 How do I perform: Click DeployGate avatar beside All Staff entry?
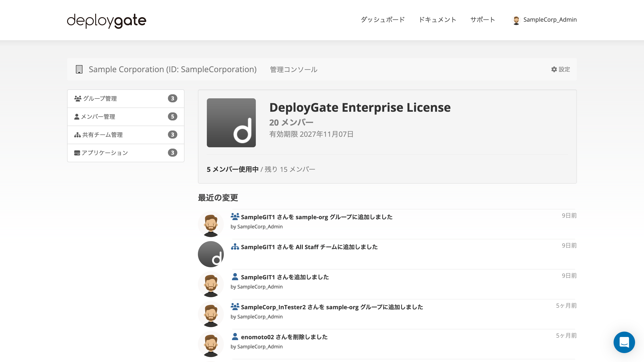click(211, 254)
